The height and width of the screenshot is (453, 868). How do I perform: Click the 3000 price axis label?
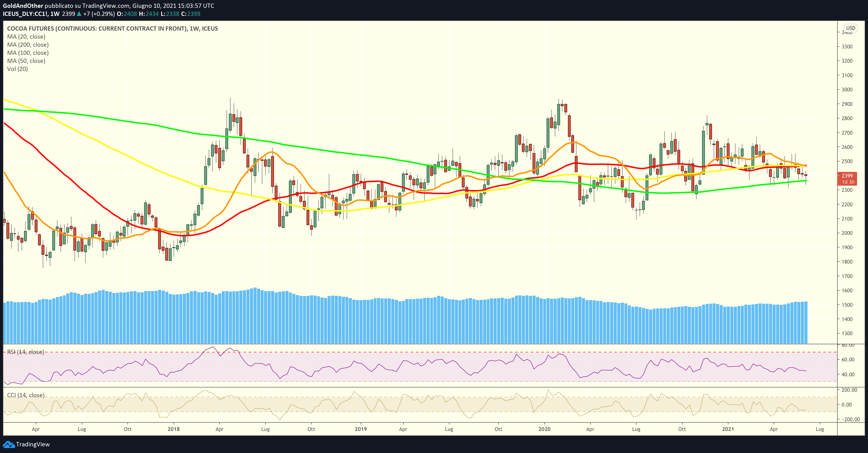point(847,90)
